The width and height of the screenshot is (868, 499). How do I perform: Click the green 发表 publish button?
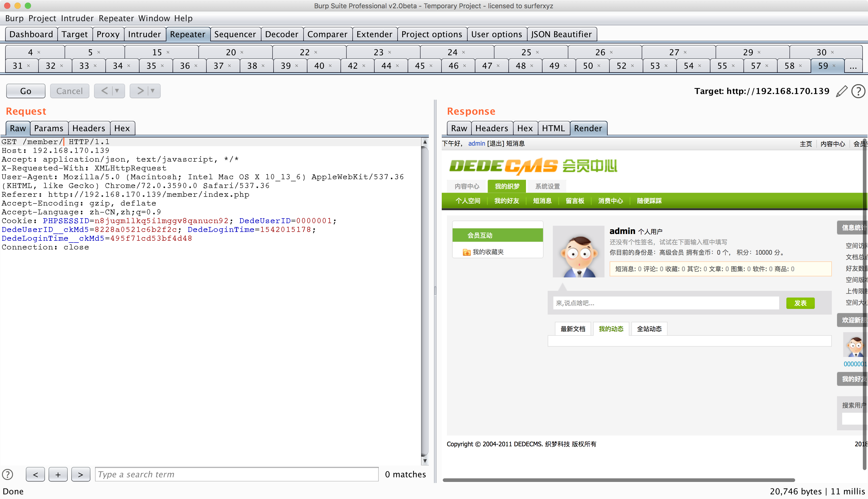click(x=801, y=303)
